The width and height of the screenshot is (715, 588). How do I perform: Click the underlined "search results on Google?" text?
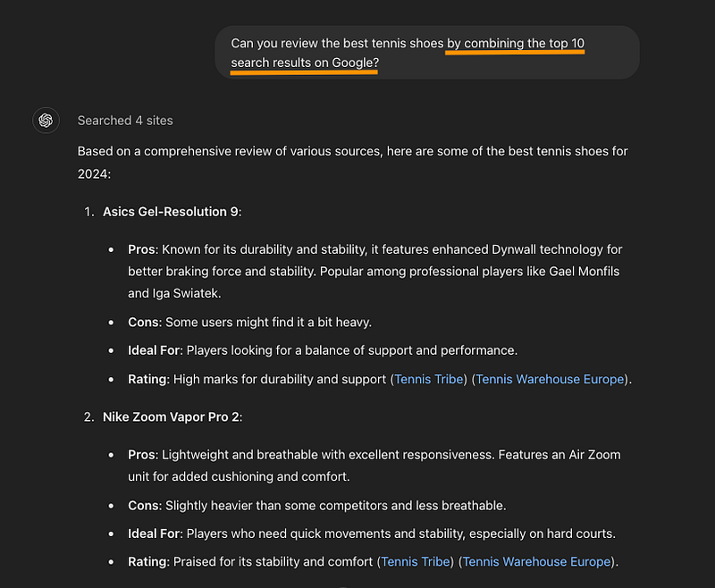click(x=305, y=63)
